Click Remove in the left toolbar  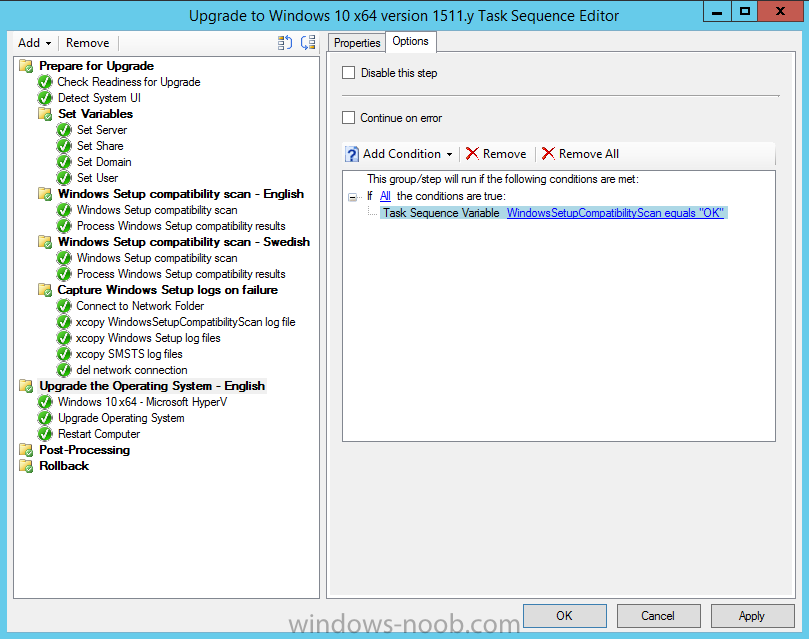coord(88,43)
